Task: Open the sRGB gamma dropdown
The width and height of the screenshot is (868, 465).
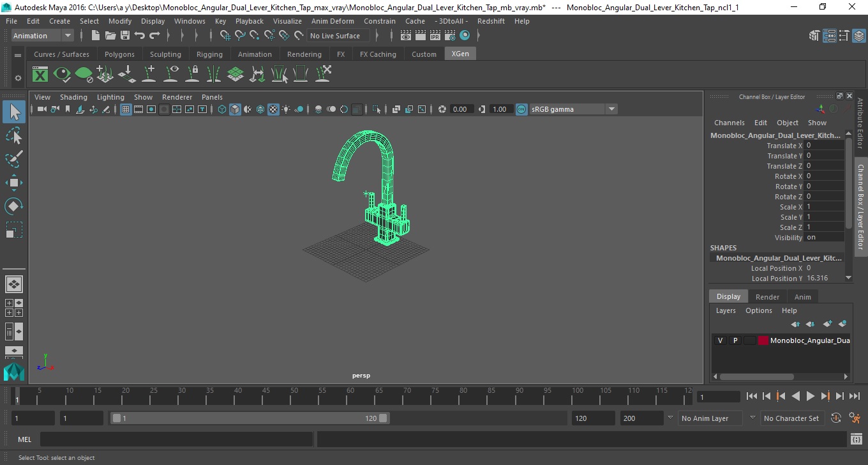Action: (573, 109)
